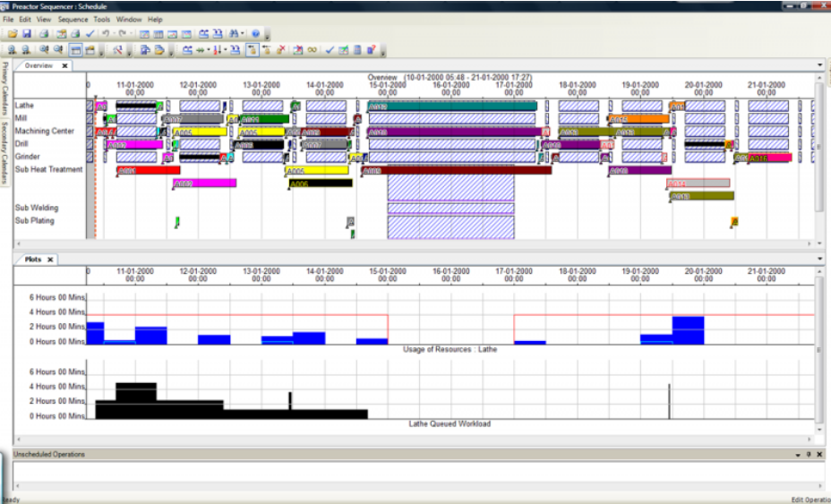Viewport: 831px width, 504px height.
Task: Open the File menu
Action: click(x=8, y=19)
